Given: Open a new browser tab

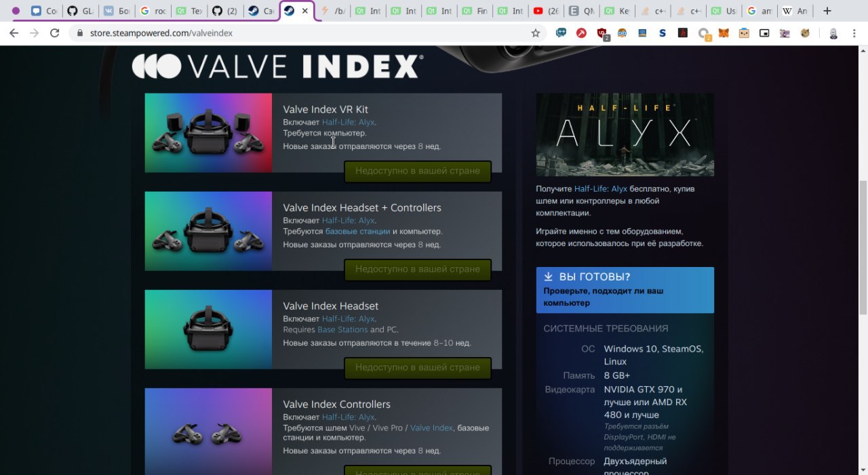Looking at the screenshot, I should [x=827, y=11].
